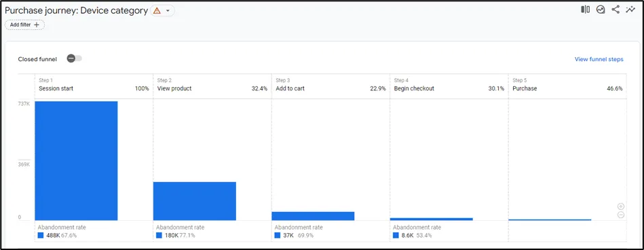Click the 77.1% abandonment rate value
The height and width of the screenshot is (250, 644).
click(x=187, y=236)
